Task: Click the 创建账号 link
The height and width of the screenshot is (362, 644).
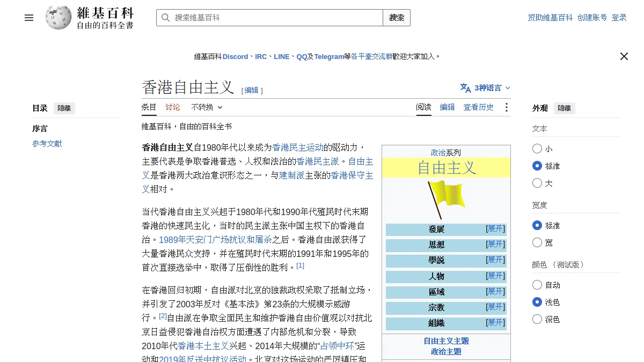Action: tap(592, 18)
